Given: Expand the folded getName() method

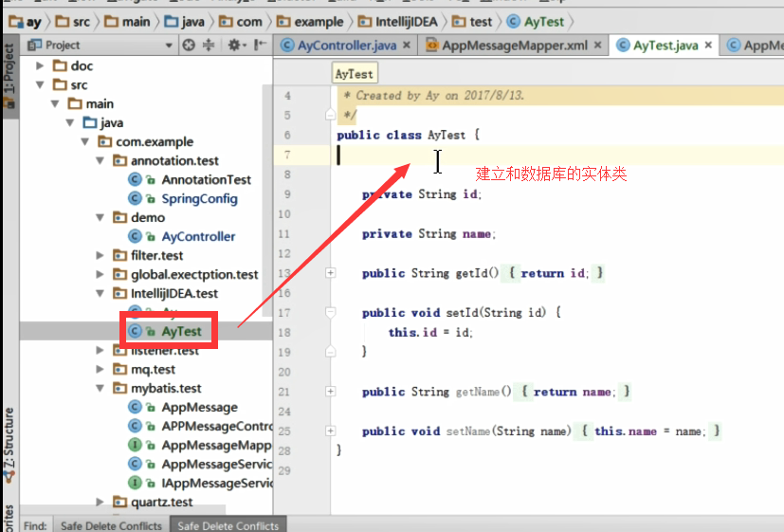Looking at the screenshot, I should click(331, 392).
